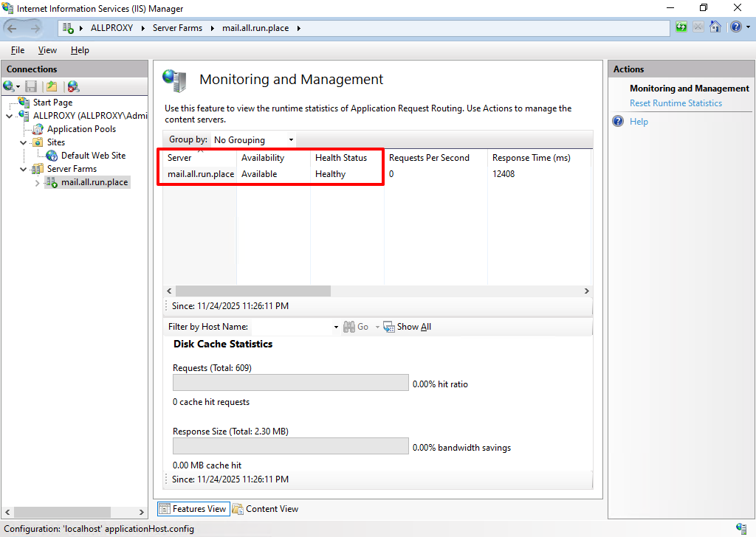Click the status bar network icon
The image size is (756, 537).
741,528
